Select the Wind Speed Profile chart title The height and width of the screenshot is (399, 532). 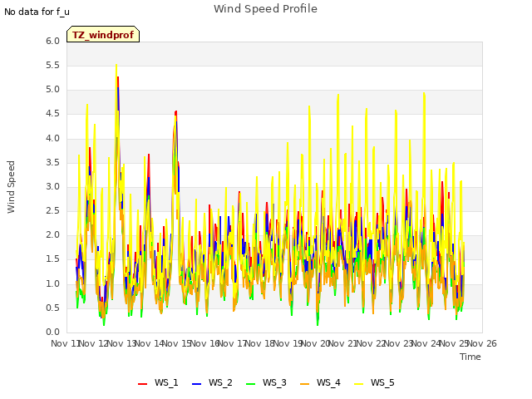click(265, 9)
